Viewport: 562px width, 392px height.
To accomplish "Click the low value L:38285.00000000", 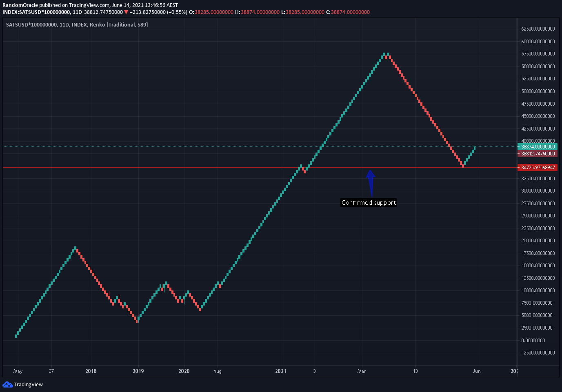I will 302,12.
